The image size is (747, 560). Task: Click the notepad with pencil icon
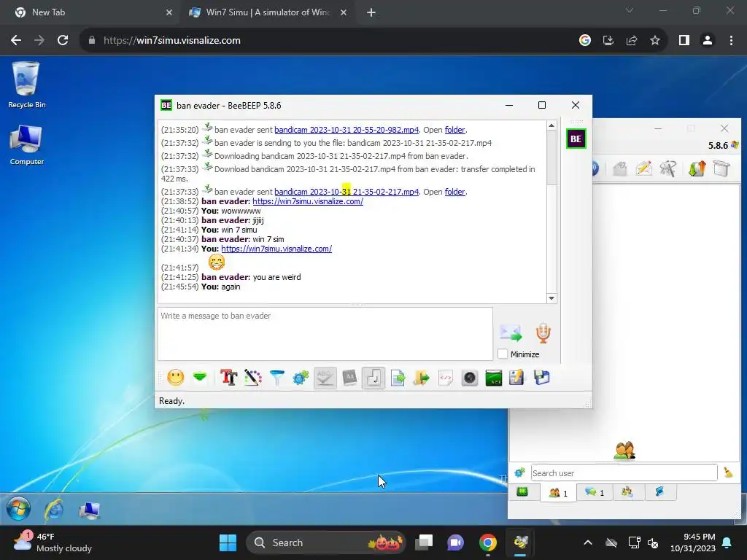point(517,378)
